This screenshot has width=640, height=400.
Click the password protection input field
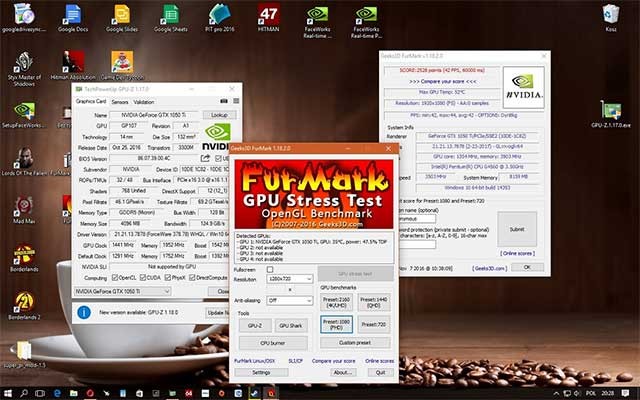(x=417, y=244)
